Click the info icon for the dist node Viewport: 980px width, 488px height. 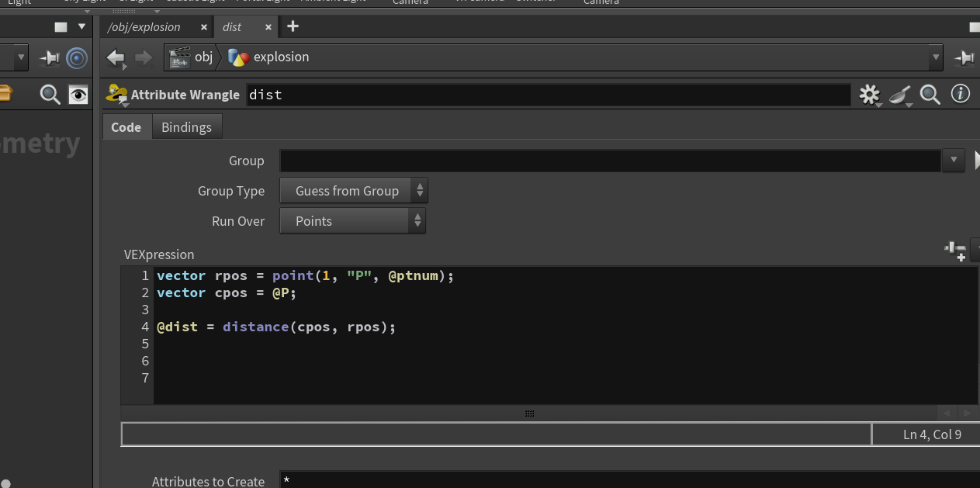[x=961, y=94]
